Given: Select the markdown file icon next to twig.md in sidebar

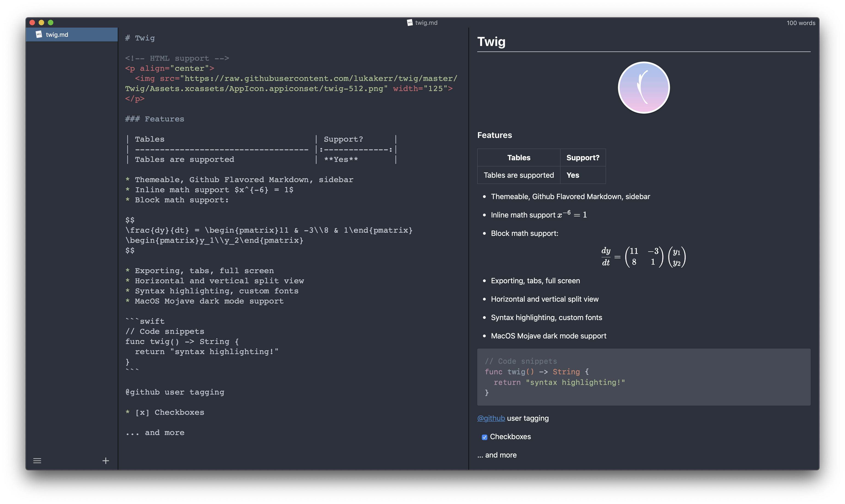Looking at the screenshot, I should (39, 34).
